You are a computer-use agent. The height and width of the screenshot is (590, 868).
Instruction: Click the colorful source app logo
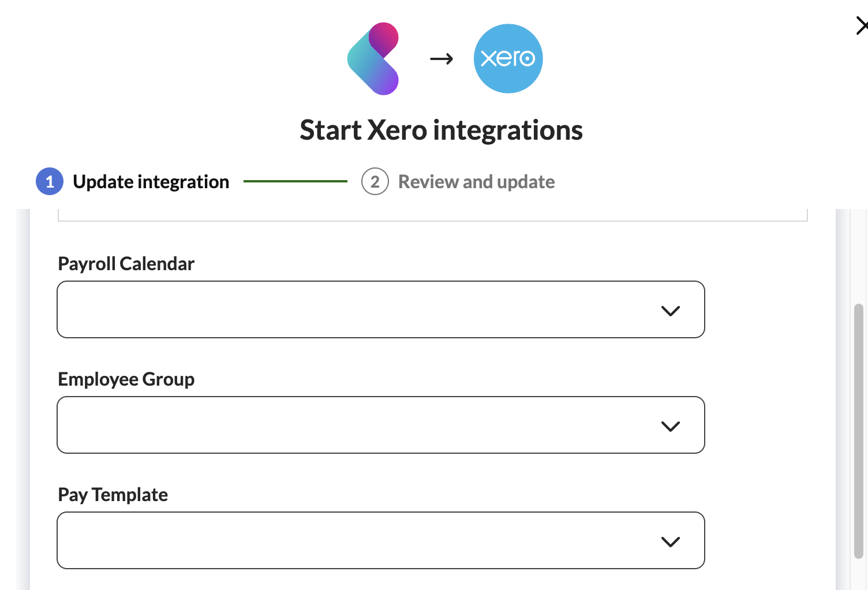click(x=373, y=58)
